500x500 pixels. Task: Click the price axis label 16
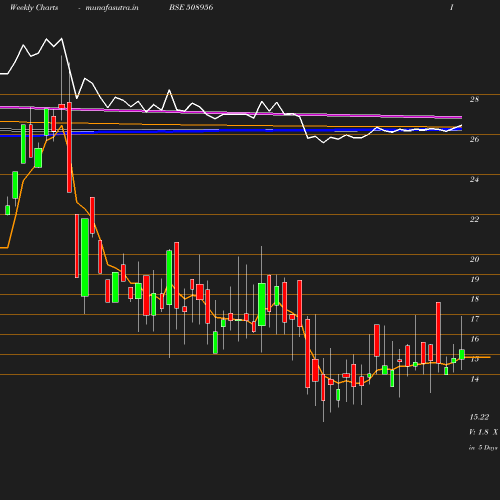click(x=474, y=339)
